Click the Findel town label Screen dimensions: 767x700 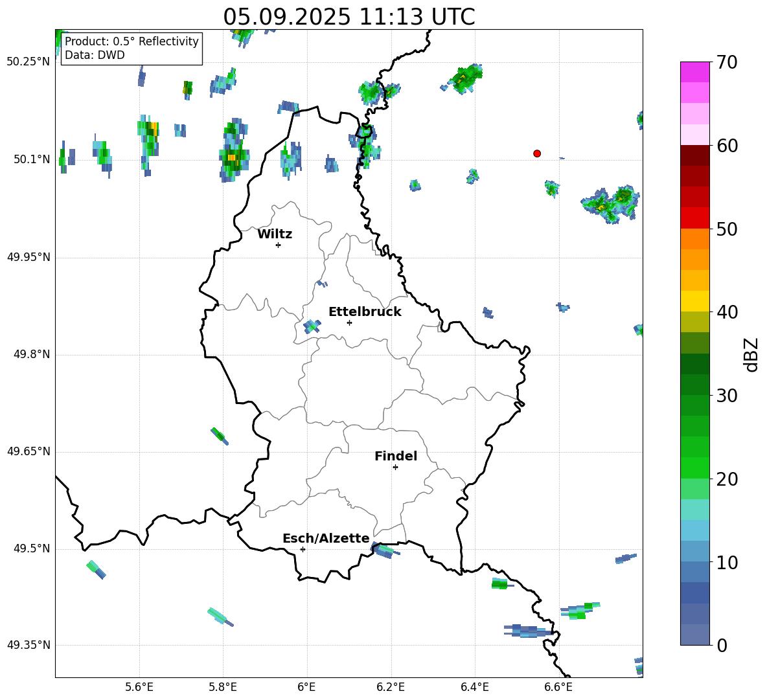[396, 456]
